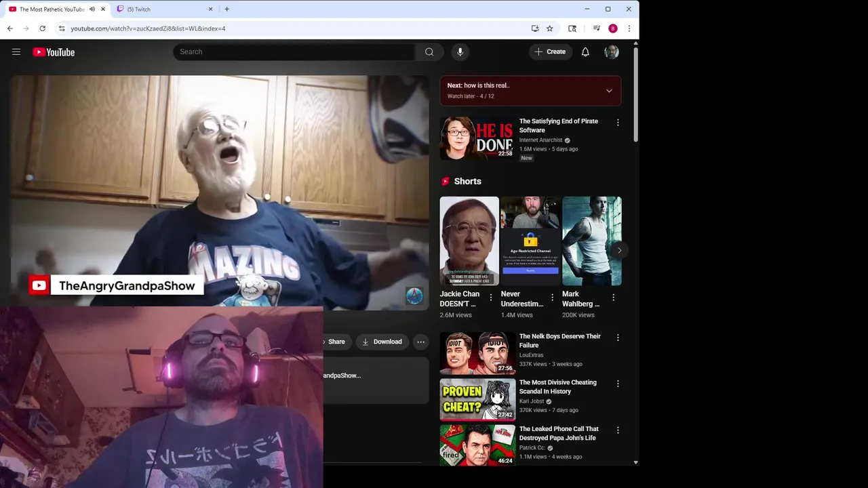
Task: Download the video
Action: [382, 342]
